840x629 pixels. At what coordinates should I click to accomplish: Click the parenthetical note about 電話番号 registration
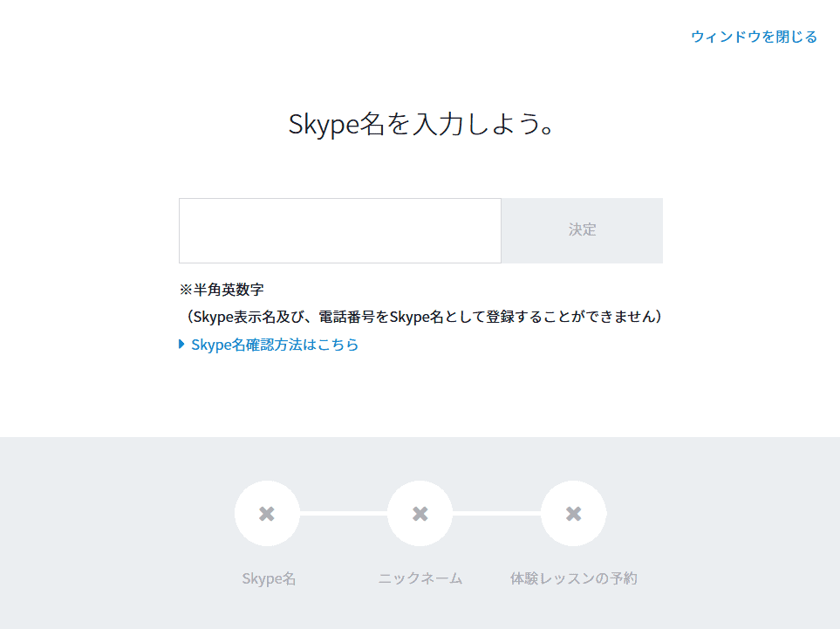(x=420, y=317)
